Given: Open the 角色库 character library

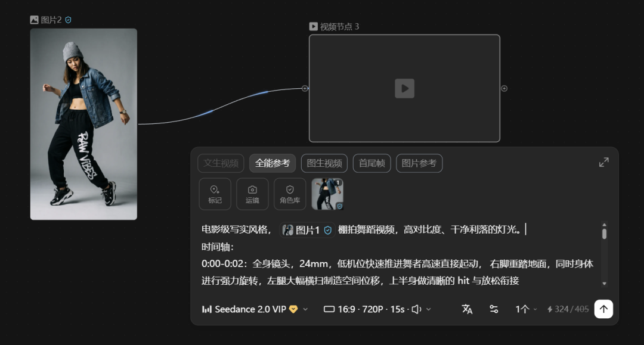Looking at the screenshot, I should coord(290,194).
